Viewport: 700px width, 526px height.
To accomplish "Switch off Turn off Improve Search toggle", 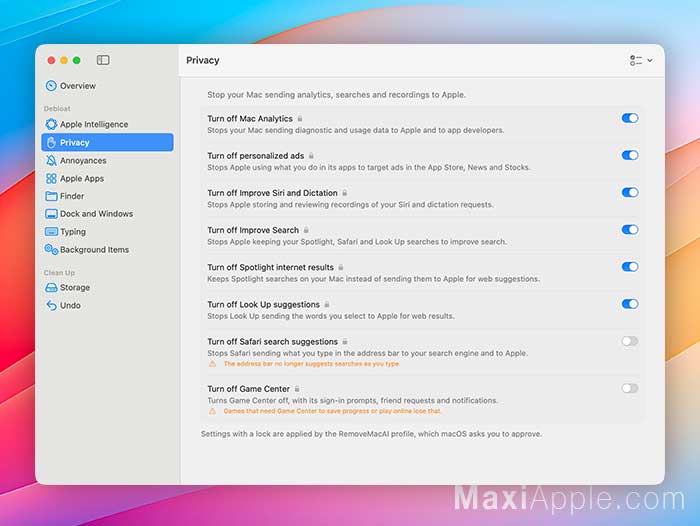I will (629, 230).
